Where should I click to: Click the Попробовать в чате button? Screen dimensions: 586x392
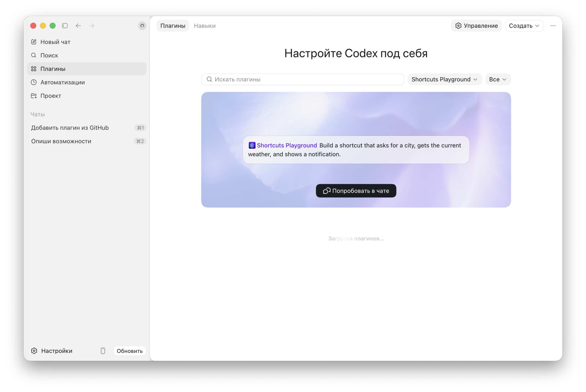356,191
